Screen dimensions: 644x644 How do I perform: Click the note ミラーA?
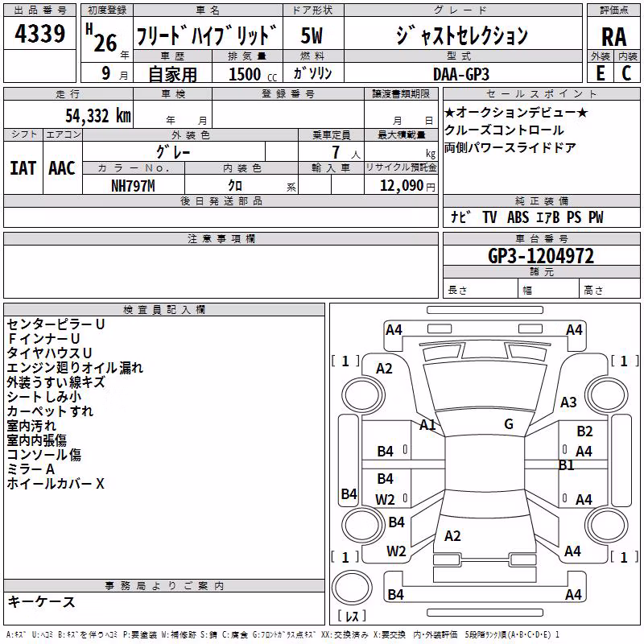31,469
